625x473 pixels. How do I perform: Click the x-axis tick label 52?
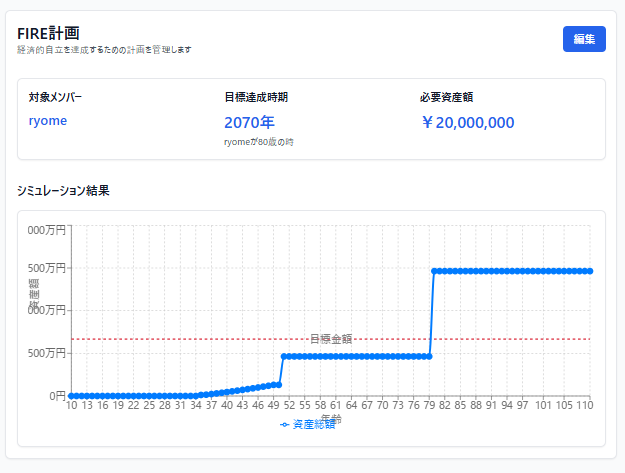point(289,405)
